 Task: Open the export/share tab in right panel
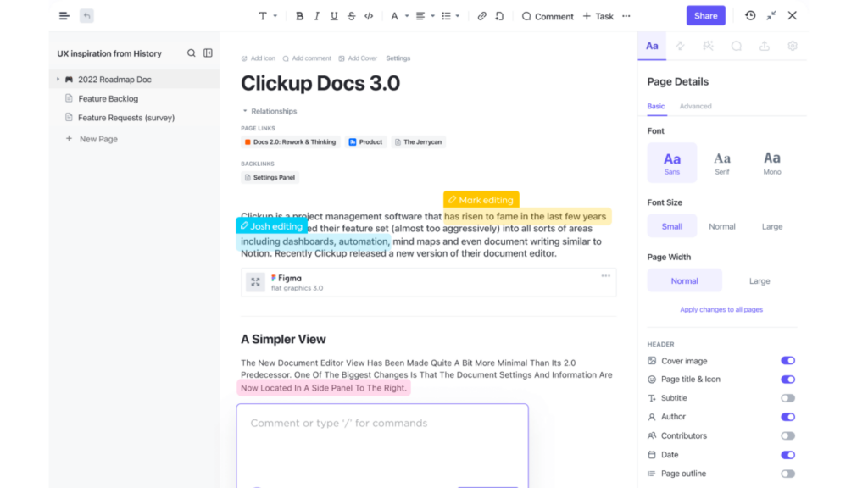765,46
